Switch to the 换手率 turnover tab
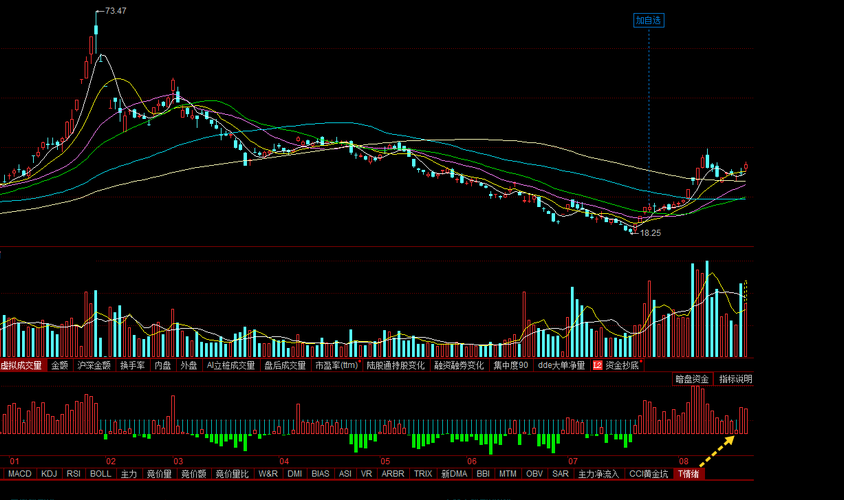The width and height of the screenshot is (844, 500). 132,365
